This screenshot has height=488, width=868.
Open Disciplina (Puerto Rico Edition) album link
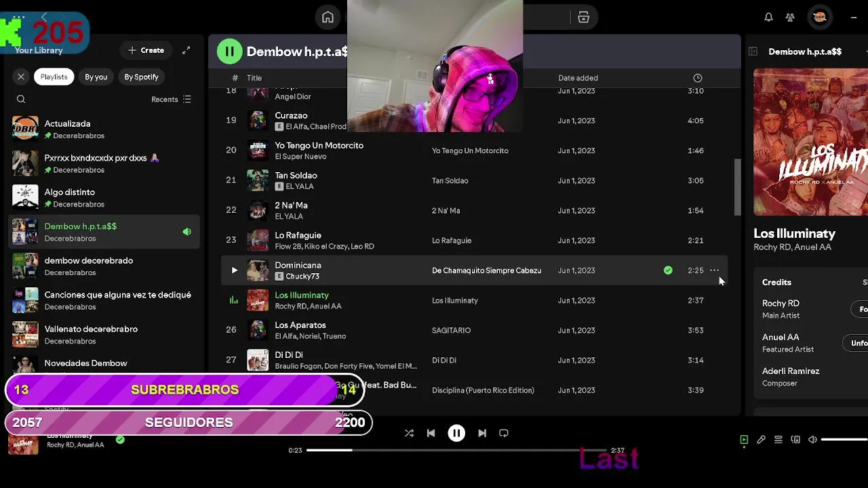[483, 390]
